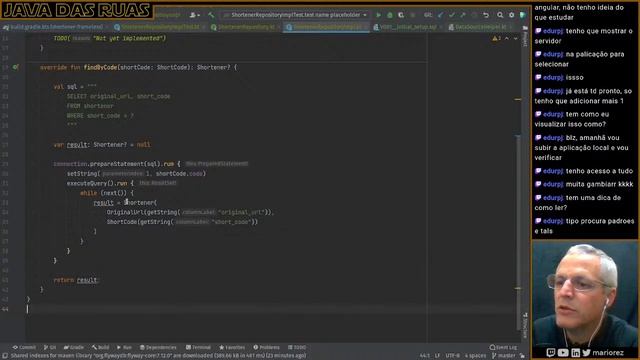
Task: Click the executeQuery().run line
Action: (x=100, y=183)
